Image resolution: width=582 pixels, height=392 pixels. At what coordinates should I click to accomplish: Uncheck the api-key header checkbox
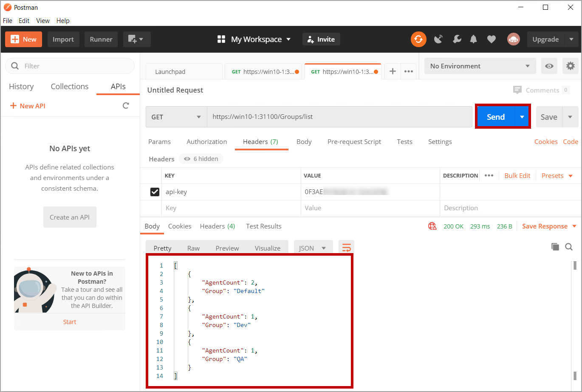[x=155, y=192]
